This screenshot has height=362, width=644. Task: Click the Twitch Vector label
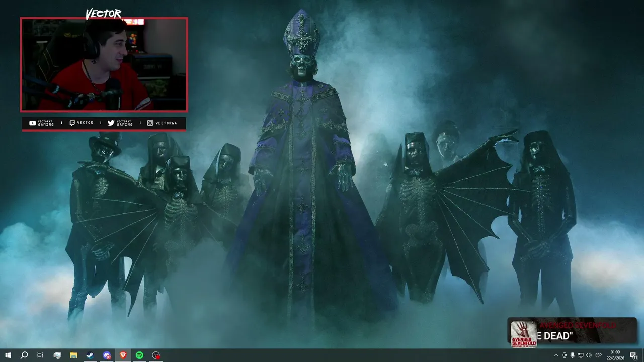[81, 123]
